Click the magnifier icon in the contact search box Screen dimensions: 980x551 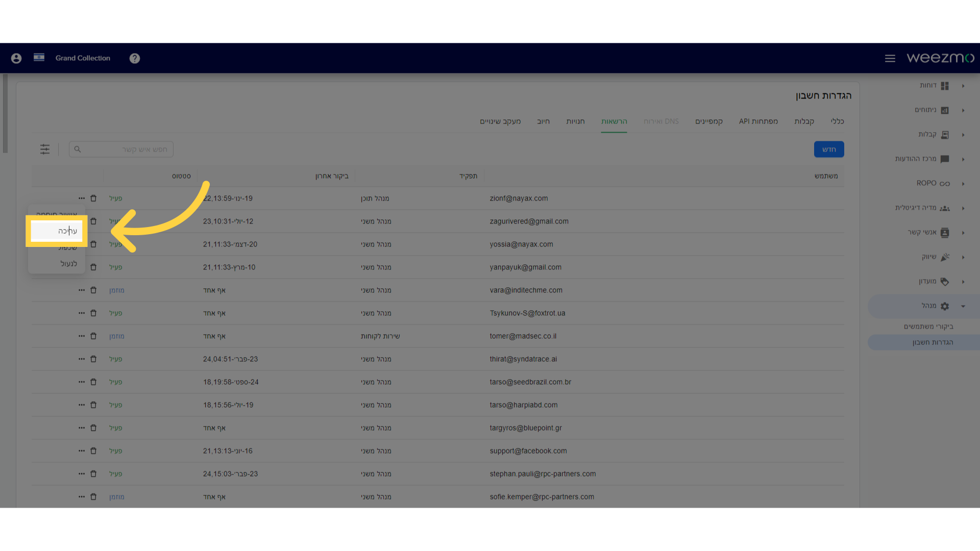(78, 149)
